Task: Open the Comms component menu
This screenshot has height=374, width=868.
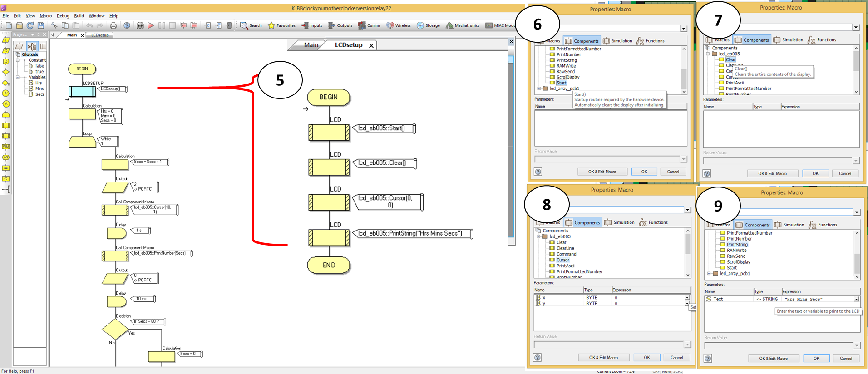Action: 370,25
